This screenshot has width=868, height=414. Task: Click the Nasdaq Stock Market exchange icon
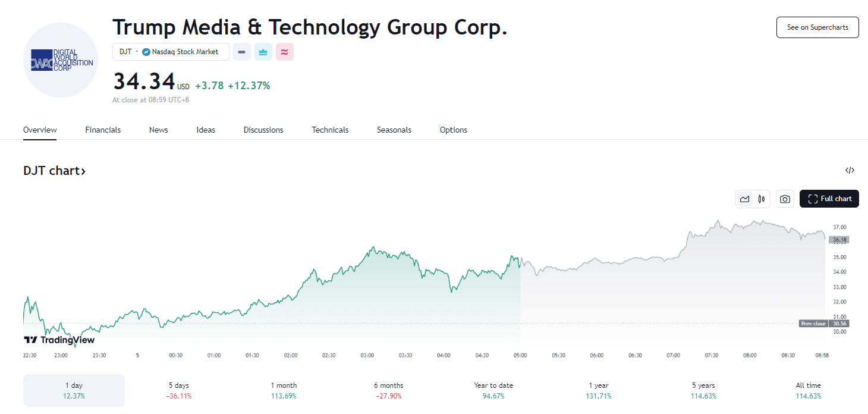tap(146, 52)
